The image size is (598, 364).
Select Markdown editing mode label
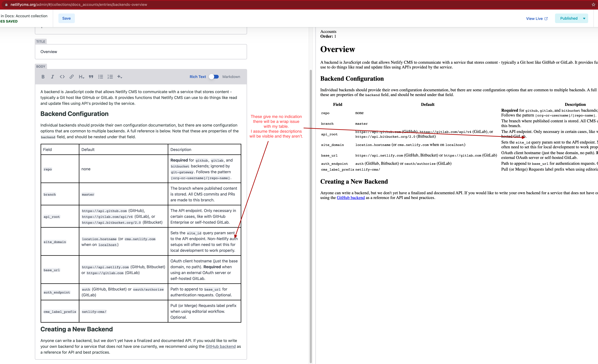tap(231, 77)
